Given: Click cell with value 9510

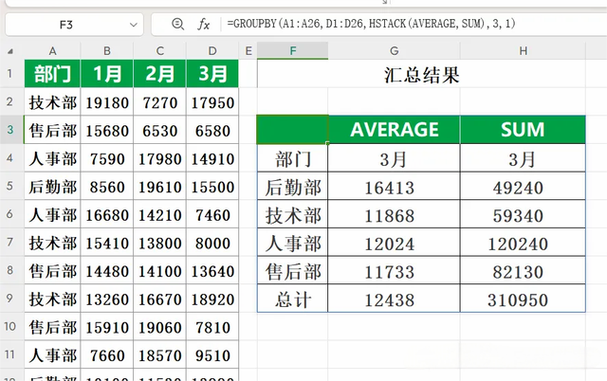Looking at the screenshot, I should point(213,355).
